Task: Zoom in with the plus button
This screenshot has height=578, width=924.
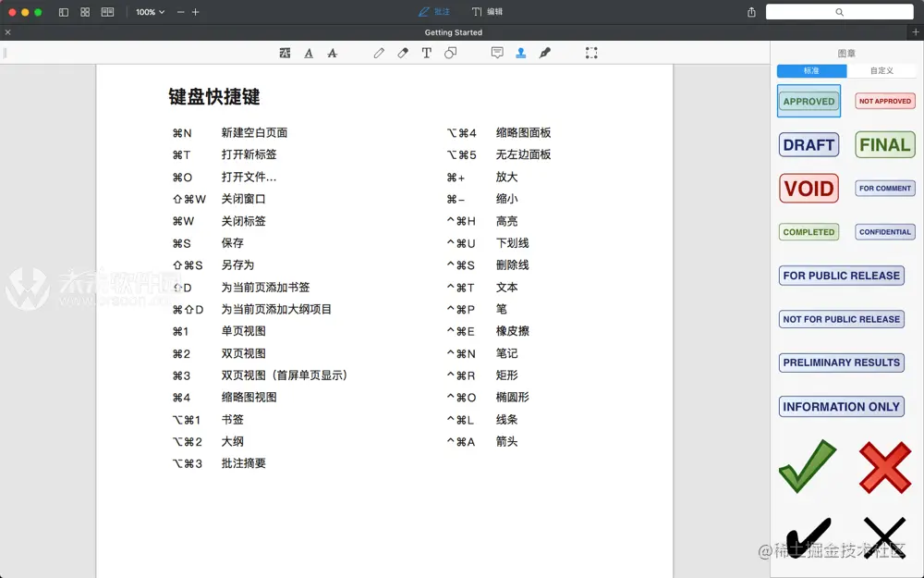Action: pos(196,12)
